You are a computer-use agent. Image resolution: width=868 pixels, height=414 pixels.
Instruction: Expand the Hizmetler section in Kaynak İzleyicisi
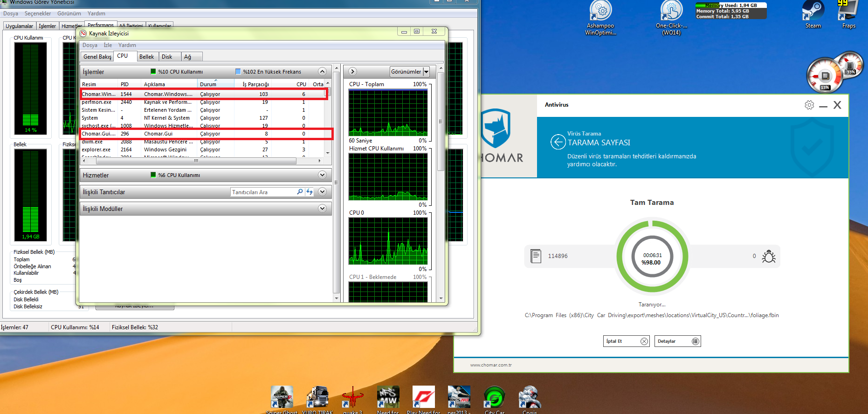(322, 175)
